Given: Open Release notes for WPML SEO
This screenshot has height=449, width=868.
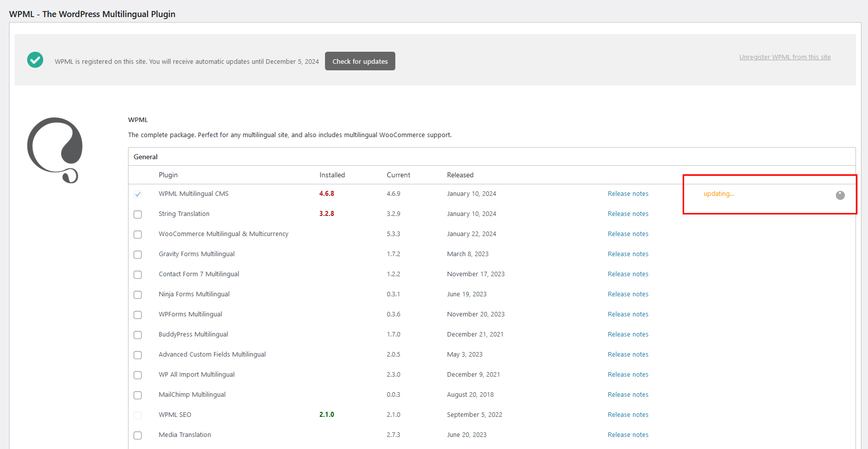Looking at the screenshot, I should click(x=628, y=415).
